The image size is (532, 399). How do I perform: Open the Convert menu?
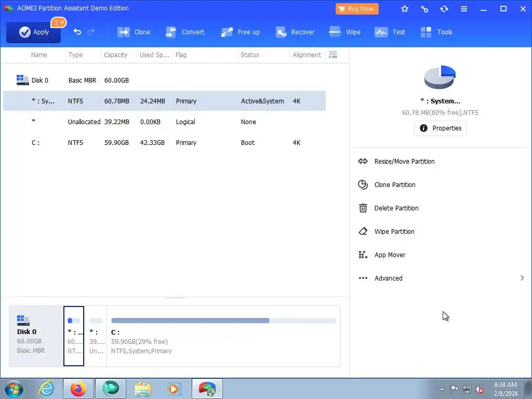185,32
